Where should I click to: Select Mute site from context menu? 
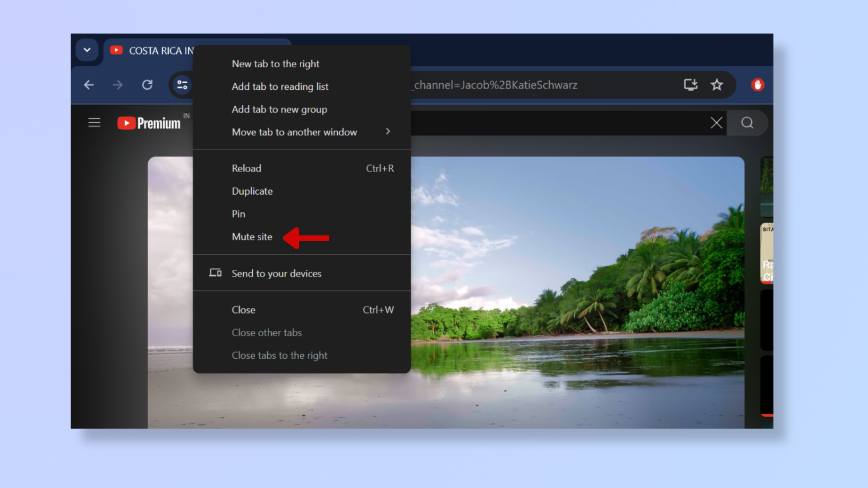252,237
